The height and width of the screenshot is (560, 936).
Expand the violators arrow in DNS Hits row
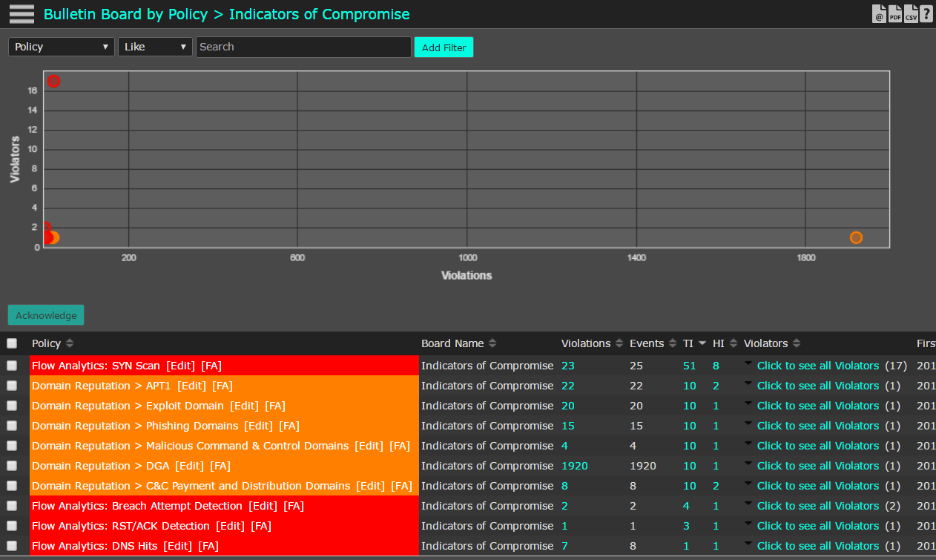pyautogui.click(x=748, y=543)
